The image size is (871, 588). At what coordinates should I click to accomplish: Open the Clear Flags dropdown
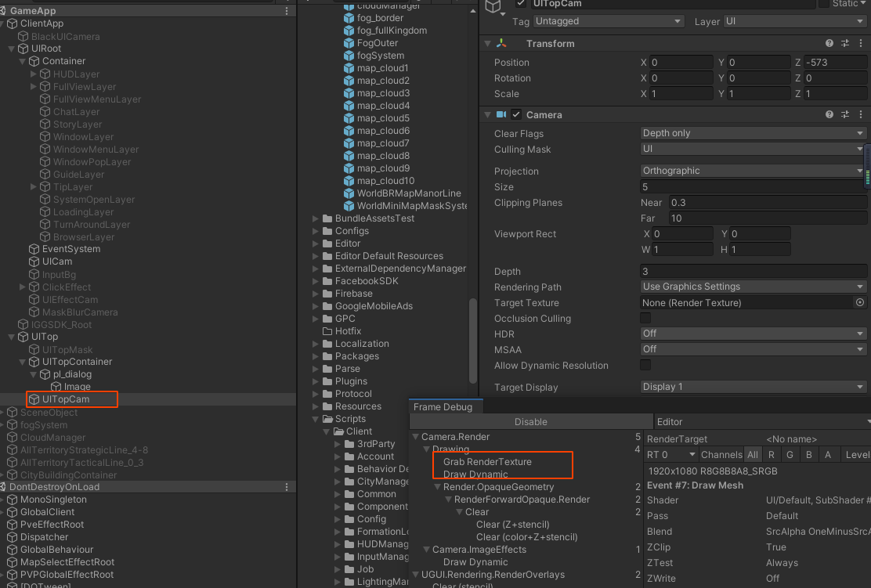coord(753,134)
